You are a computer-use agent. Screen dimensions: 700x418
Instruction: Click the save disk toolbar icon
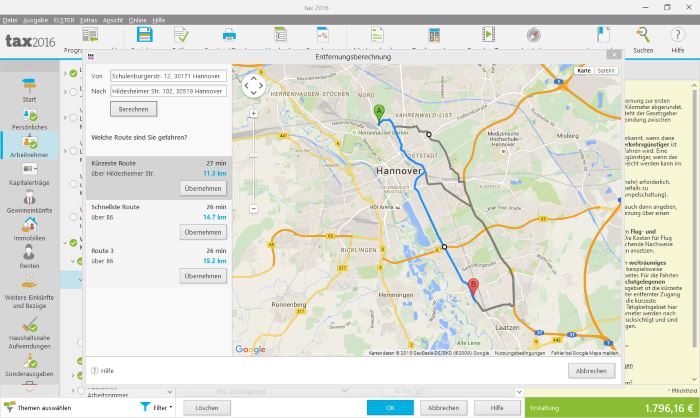click(144, 36)
